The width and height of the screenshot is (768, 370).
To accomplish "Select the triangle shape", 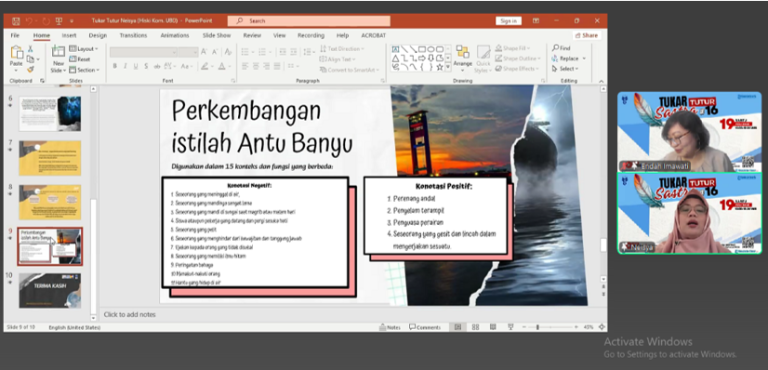I will [396, 58].
